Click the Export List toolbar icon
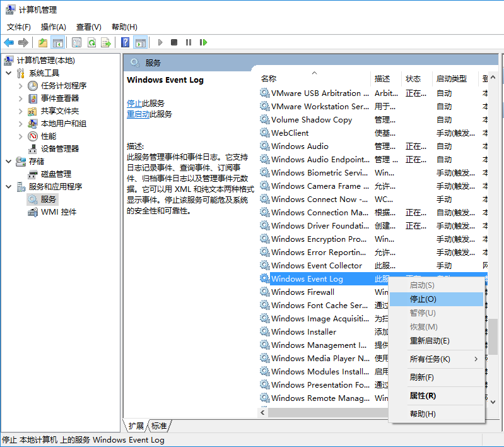Viewport: 504px width, 447px height. [106, 42]
